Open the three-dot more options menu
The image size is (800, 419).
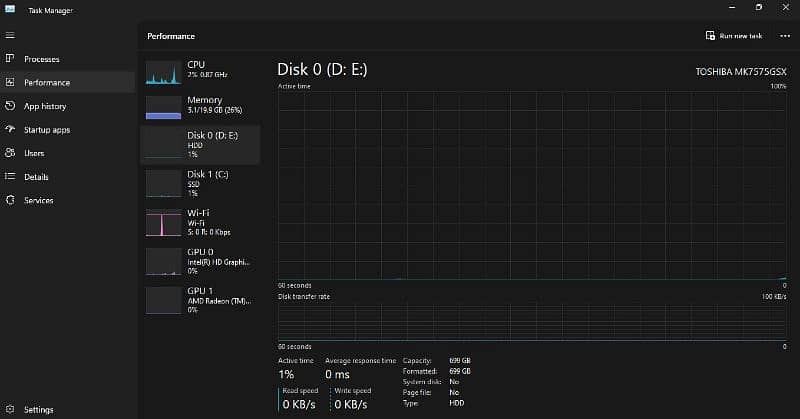[785, 36]
